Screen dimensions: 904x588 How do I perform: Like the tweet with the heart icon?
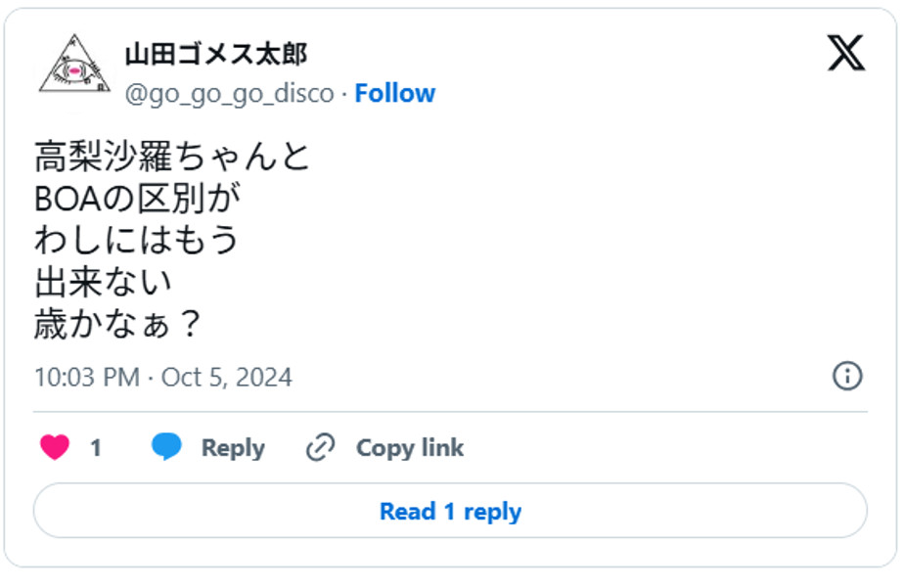(55, 448)
